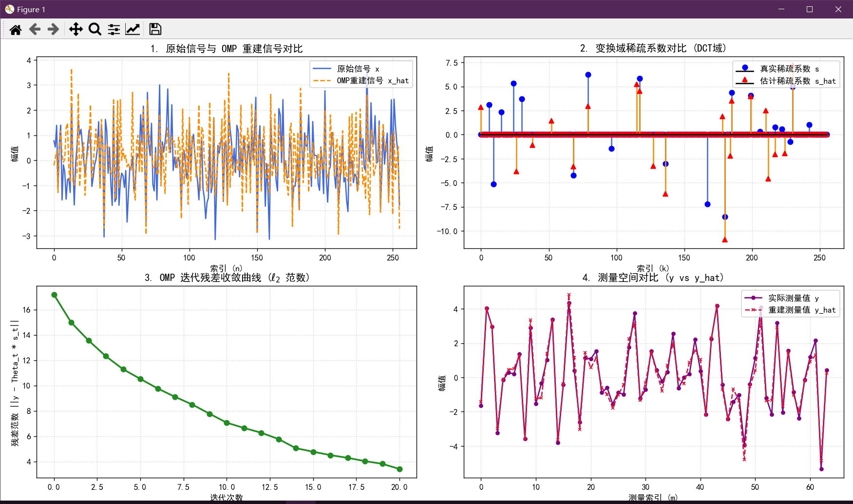
Task: Minimize the Figure 1 window
Action: [x=781, y=9]
